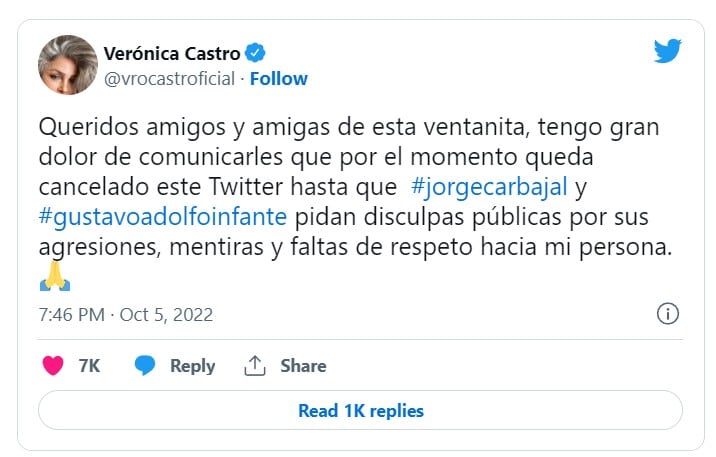Click the 7:46 PM Oct 5, 2022 timestamp
The height and width of the screenshot is (457, 716).
[x=126, y=315]
